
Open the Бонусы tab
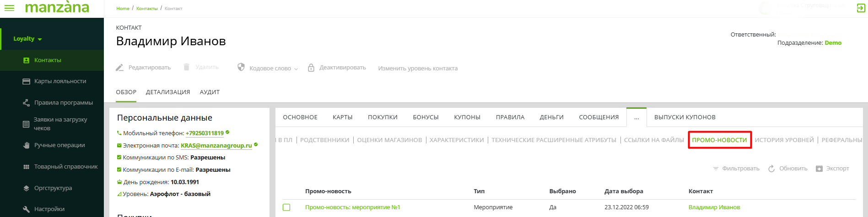coord(426,117)
